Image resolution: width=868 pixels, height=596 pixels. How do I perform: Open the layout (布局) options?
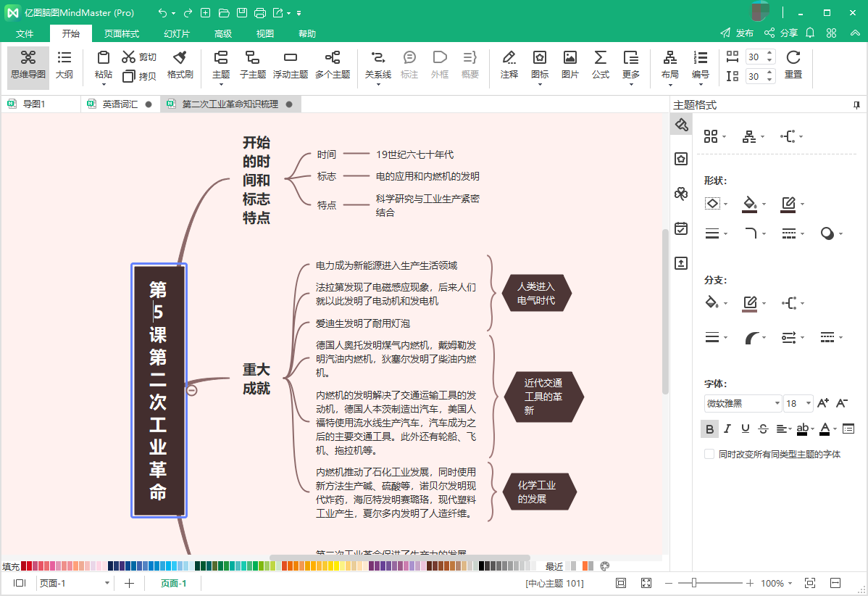(669, 67)
